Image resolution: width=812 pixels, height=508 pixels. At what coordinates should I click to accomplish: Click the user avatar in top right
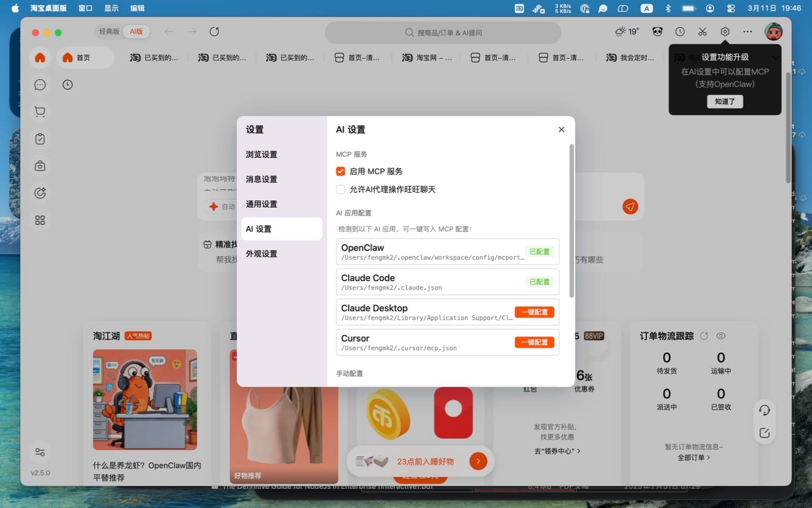click(774, 32)
